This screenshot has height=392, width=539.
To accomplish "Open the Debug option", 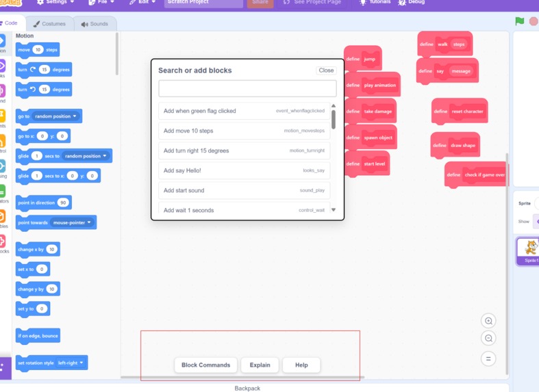I will click(411, 2).
